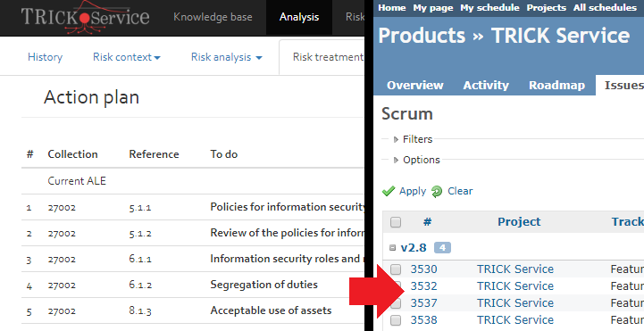
Task: Toggle the select-all checkbox in header
Action: (x=396, y=222)
